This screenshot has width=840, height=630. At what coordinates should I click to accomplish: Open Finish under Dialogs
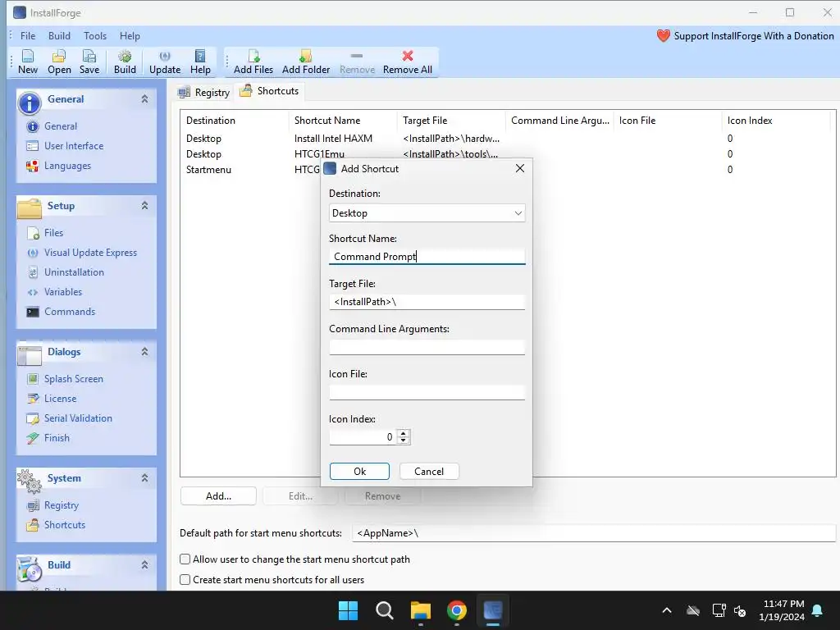point(57,438)
